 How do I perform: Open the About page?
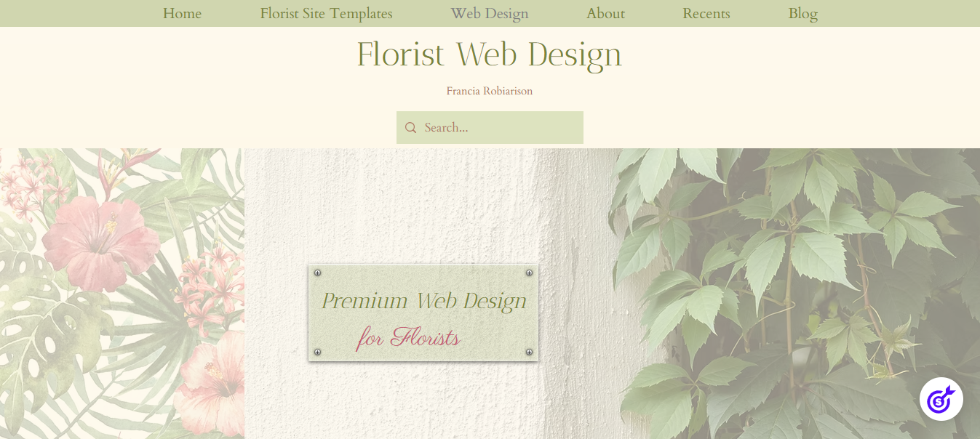point(605,13)
